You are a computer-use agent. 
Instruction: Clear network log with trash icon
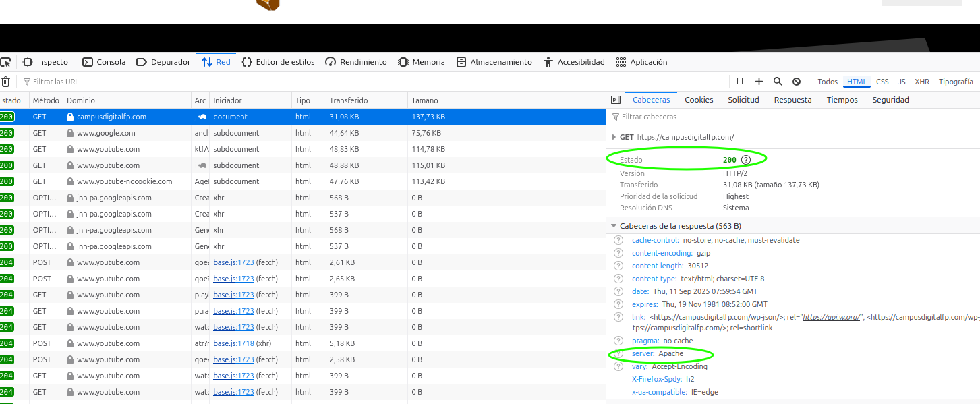point(5,82)
